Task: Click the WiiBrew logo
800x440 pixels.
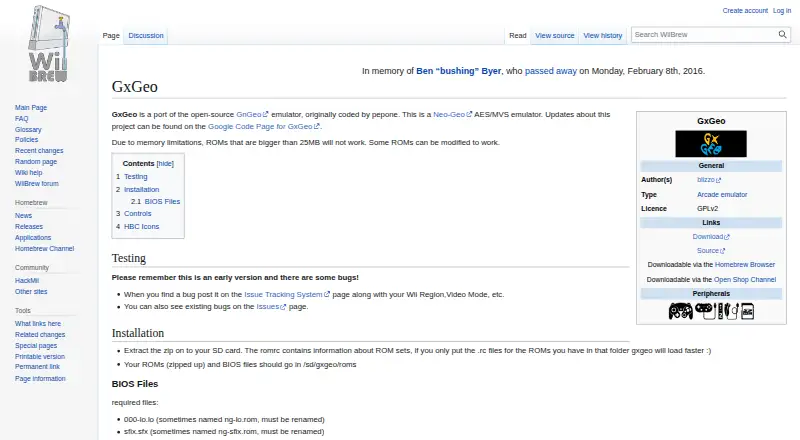Action: [x=48, y=44]
